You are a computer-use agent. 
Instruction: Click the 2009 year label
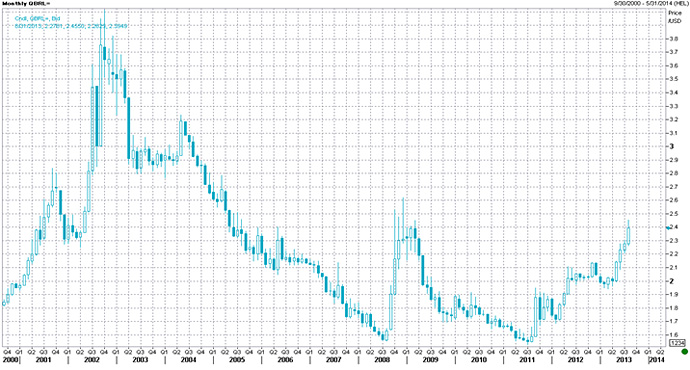tap(430, 360)
